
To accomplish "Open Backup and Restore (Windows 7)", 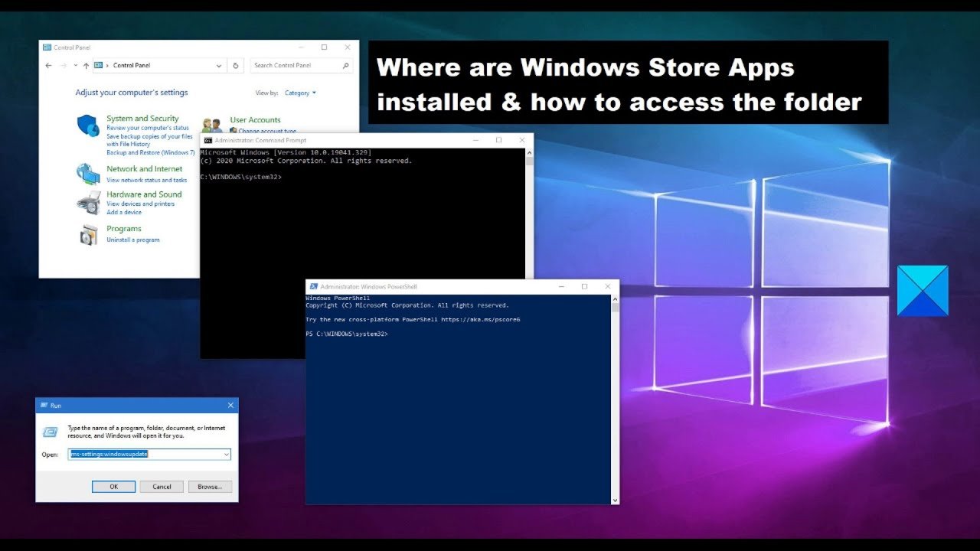I will (x=151, y=153).
